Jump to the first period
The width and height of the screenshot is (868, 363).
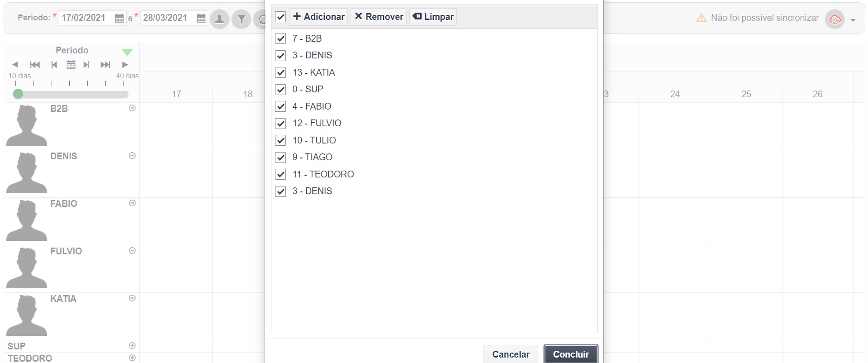35,65
